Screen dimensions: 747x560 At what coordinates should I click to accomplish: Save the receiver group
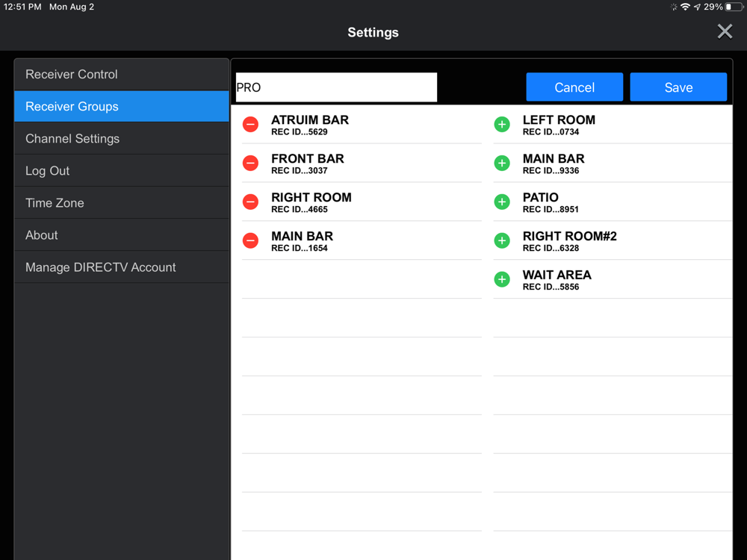(678, 87)
